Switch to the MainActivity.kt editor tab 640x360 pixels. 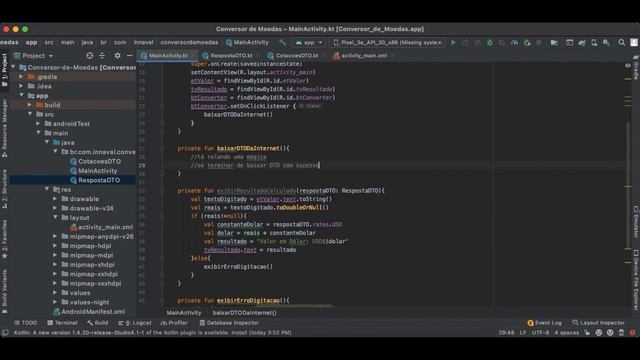[x=167, y=56]
